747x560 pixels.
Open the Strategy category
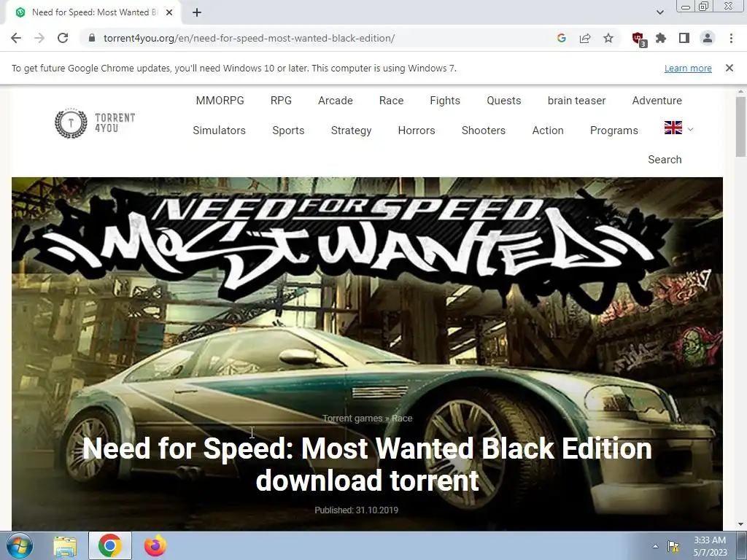[x=351, y=131]
